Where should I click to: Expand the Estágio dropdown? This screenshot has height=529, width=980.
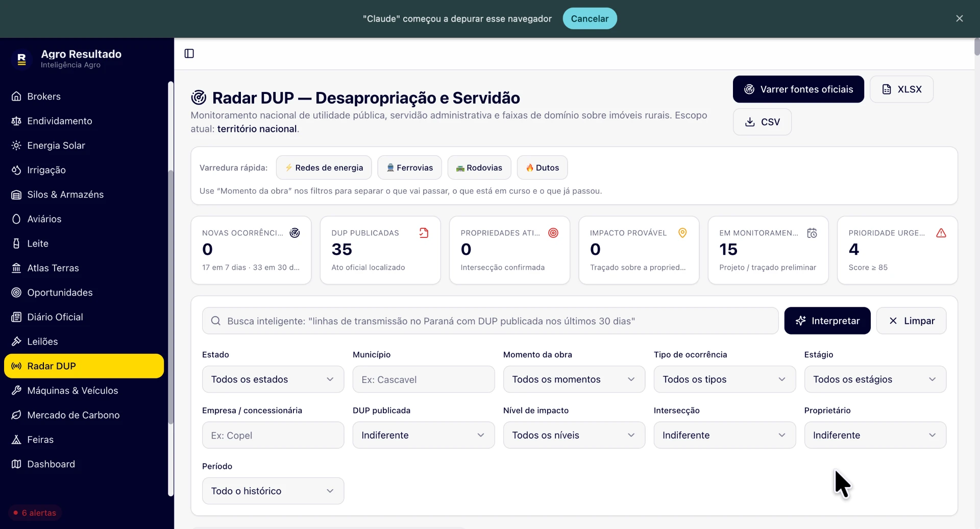875,379
